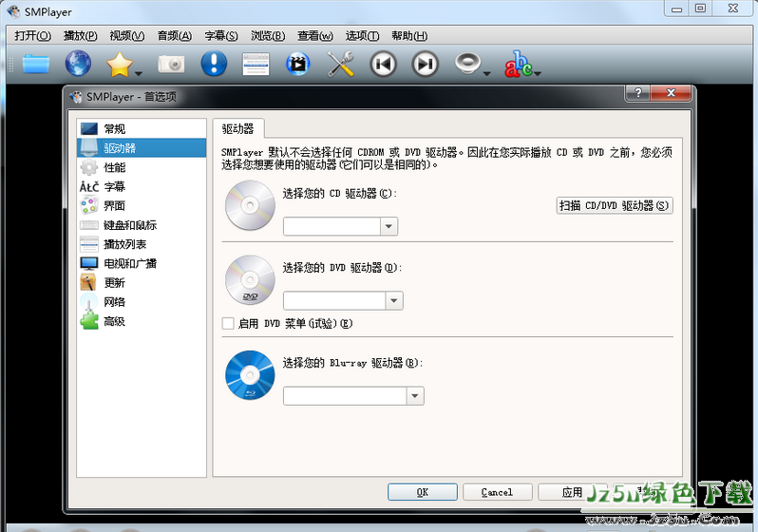Screen dimensions: 758x532
Task: Select 界面 in the preferences sidebar
Action: 142,205
